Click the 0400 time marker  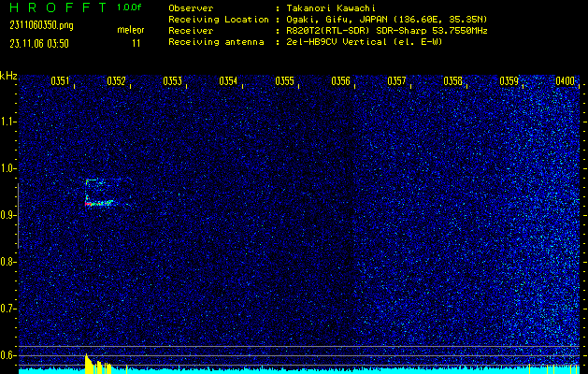pos(565,81)
